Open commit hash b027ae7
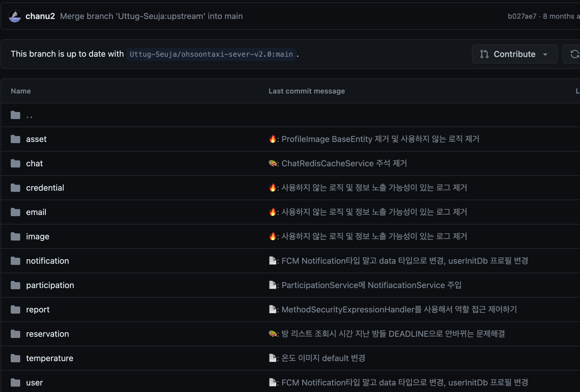The height and width of the screenshot is (392, 580). [x=522, y=16]
